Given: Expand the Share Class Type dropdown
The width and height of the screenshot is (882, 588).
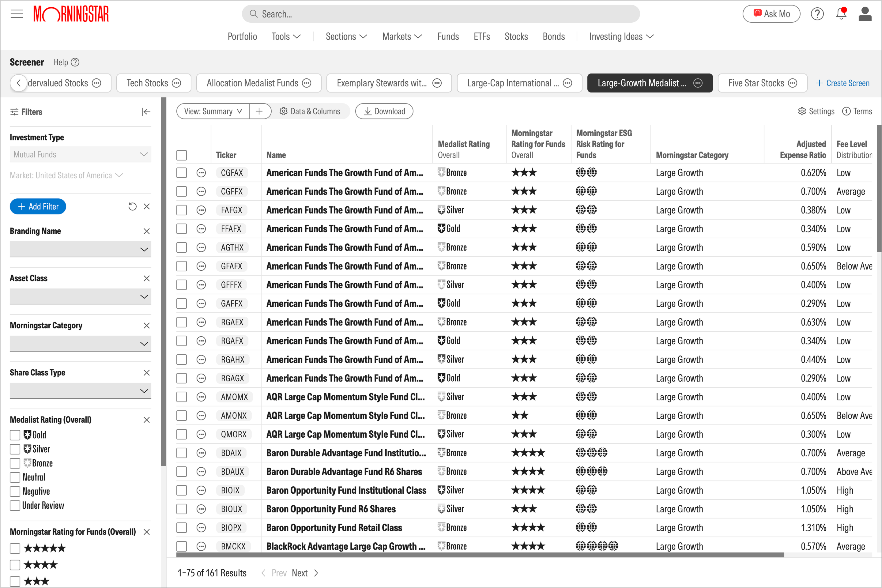Looking at the screenshot, I should tap(80, 391).
